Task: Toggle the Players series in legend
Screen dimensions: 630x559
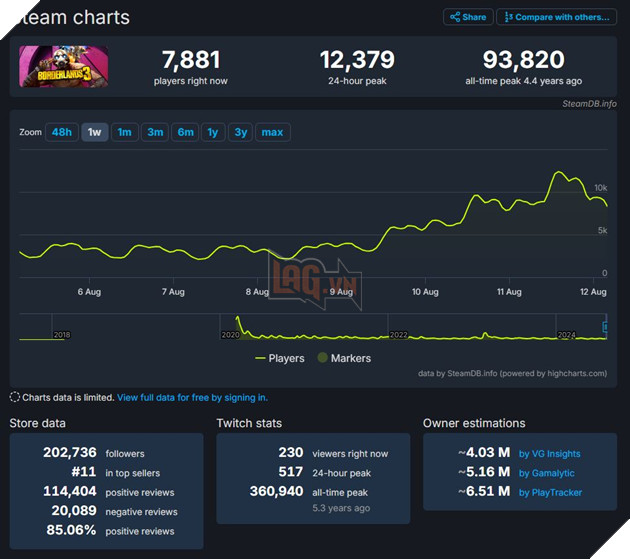Action: coord(280,358)
